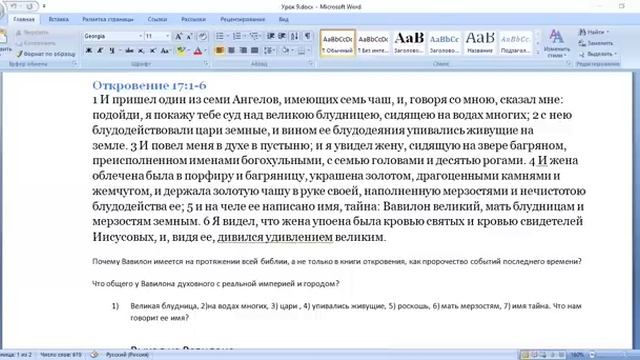
Task: Open Найти (Find) dropdown
Action: [x=594, y=32]
